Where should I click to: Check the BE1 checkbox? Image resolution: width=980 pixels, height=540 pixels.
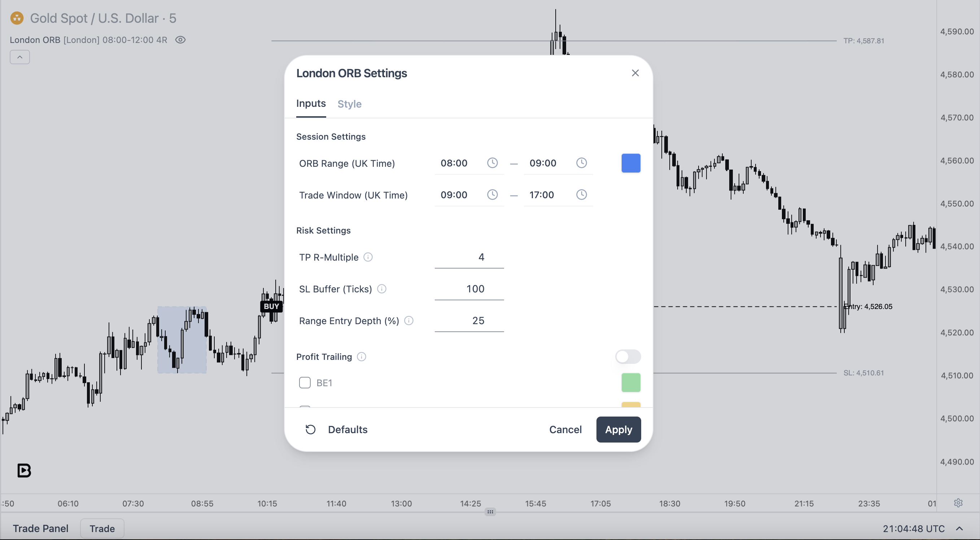click(305, 383)
